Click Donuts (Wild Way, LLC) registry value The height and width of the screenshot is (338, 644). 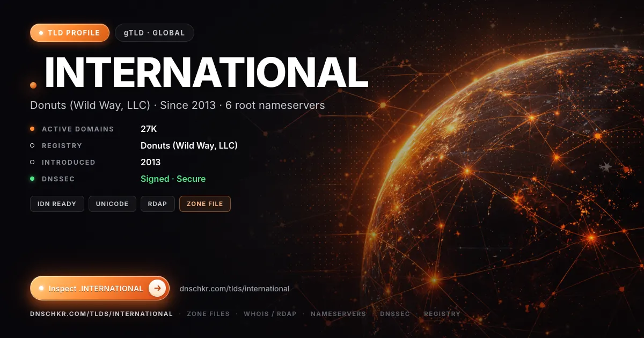[x=189, y=145]
